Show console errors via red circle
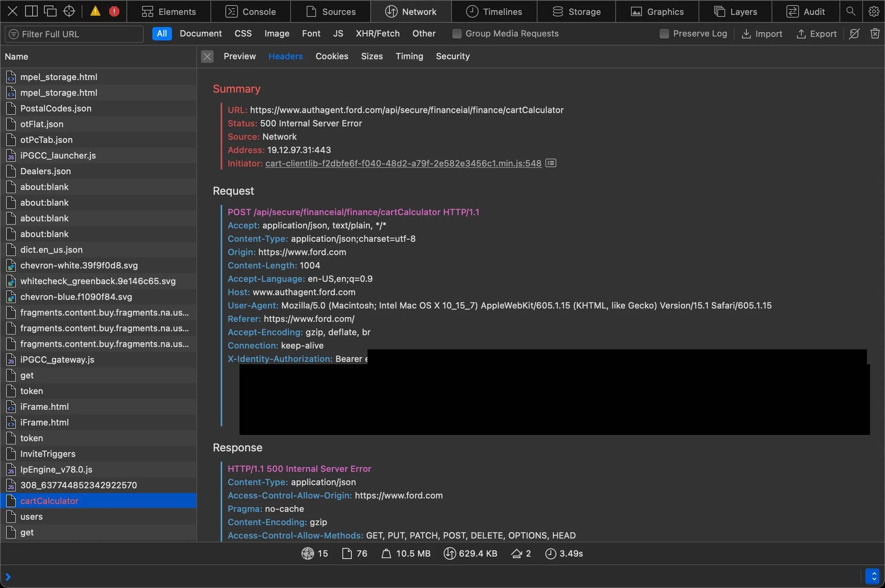Viewport: 885px width, 588px height. (x=114, y=11)
